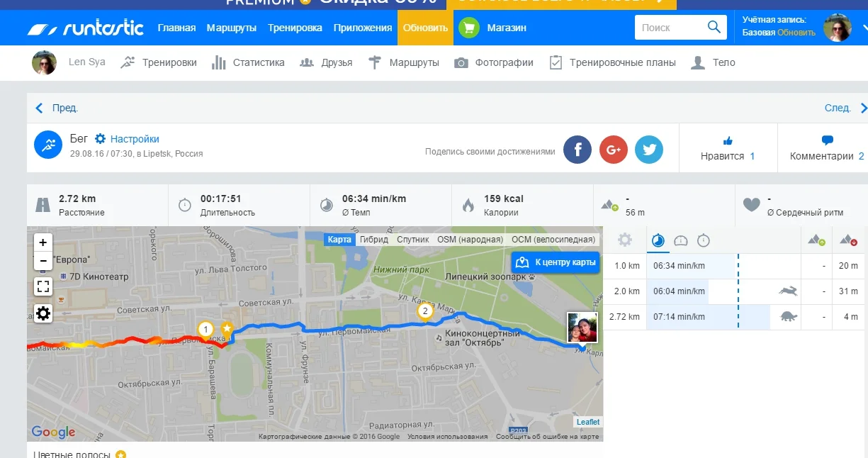Image resolution: width=868 pixels, height=458 pixels.
Task: Switch map to Спутник layer
Action: pos(413,240)
